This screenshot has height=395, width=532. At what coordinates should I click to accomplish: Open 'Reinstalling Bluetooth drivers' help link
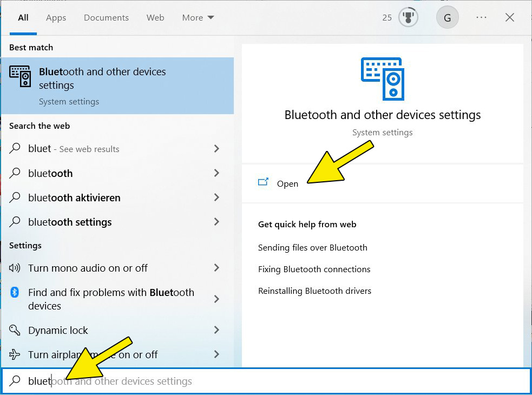[x=314, y=291]
